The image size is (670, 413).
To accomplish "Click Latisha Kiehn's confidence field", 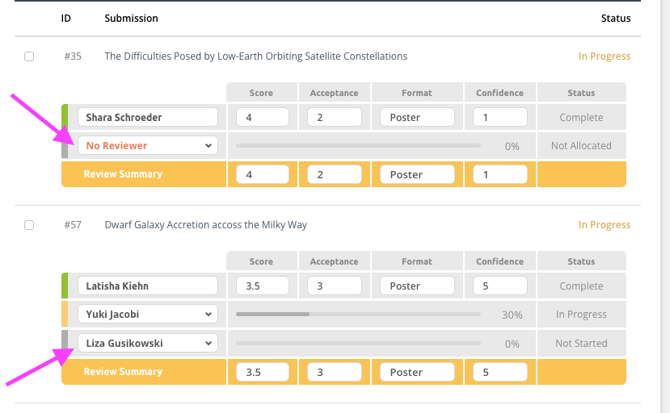I will 500,286.
